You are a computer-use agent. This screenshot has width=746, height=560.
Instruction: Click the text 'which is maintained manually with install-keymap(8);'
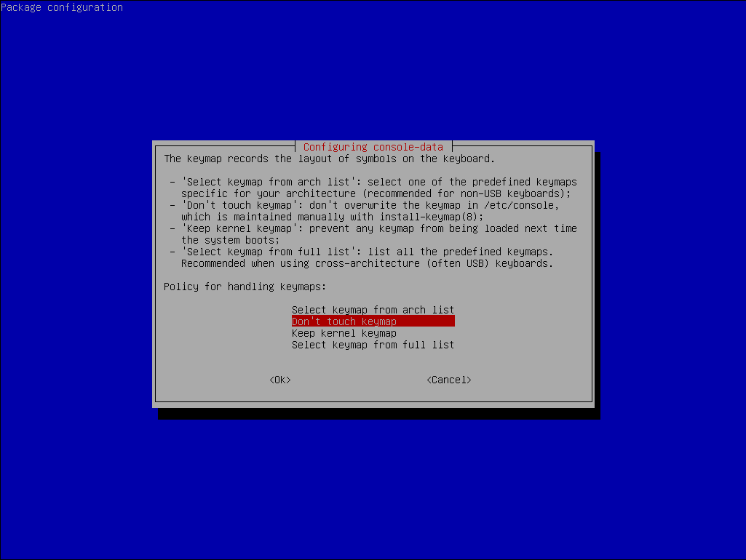coord(332,217)
